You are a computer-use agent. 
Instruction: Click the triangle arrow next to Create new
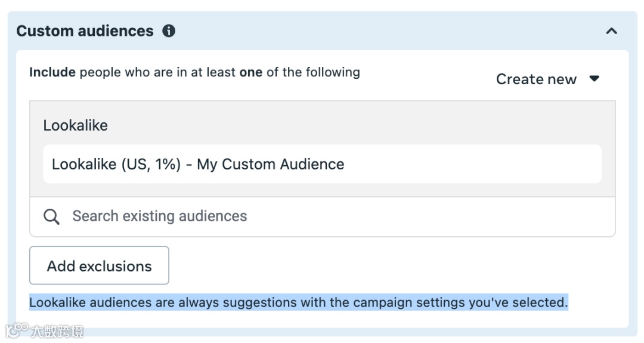click(x=594, y=79)
